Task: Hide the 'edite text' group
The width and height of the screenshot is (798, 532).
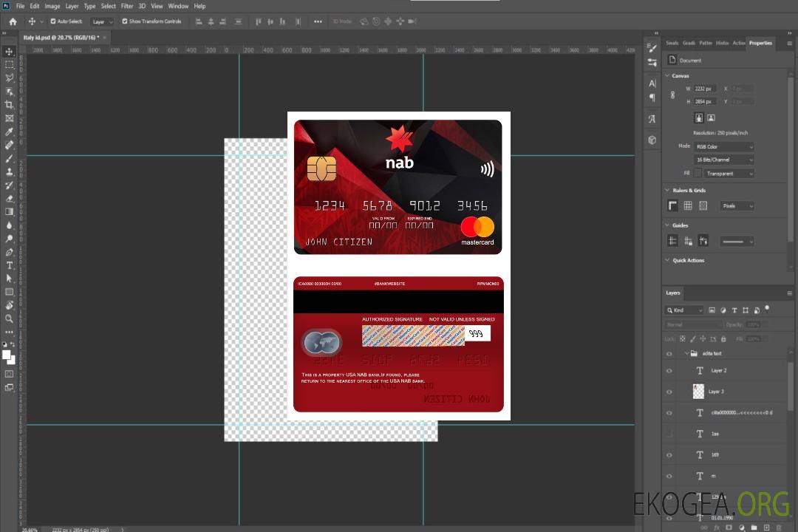Action: click(669, 354)
